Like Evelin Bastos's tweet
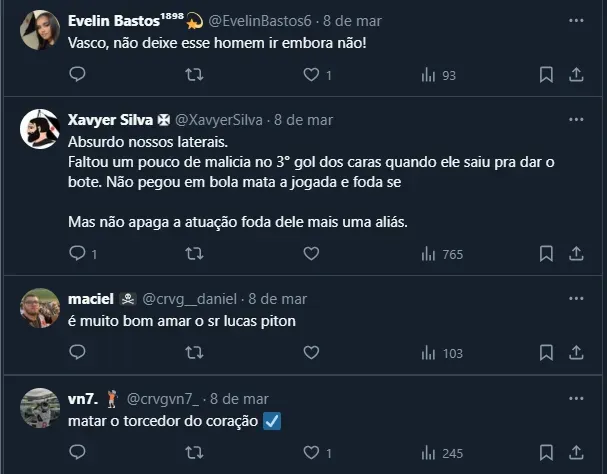This screenshot has width=607, height=474. pyautogui.click(x=311, y=75)
